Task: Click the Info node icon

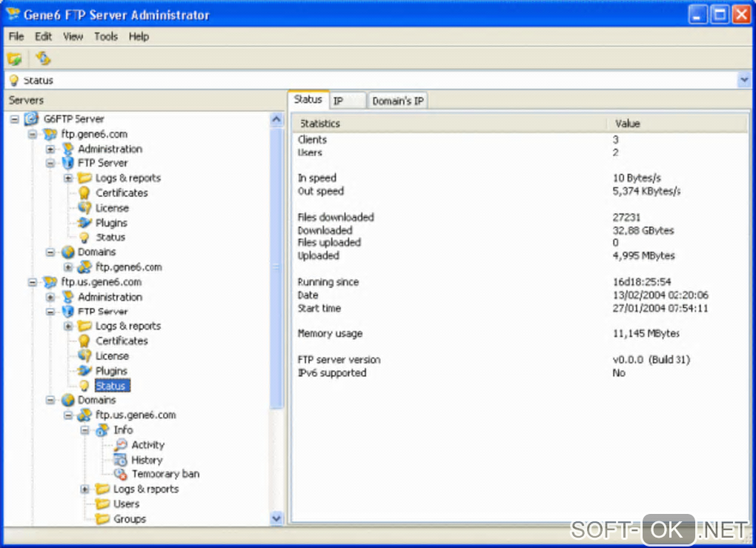Action: tap(102, 430)
